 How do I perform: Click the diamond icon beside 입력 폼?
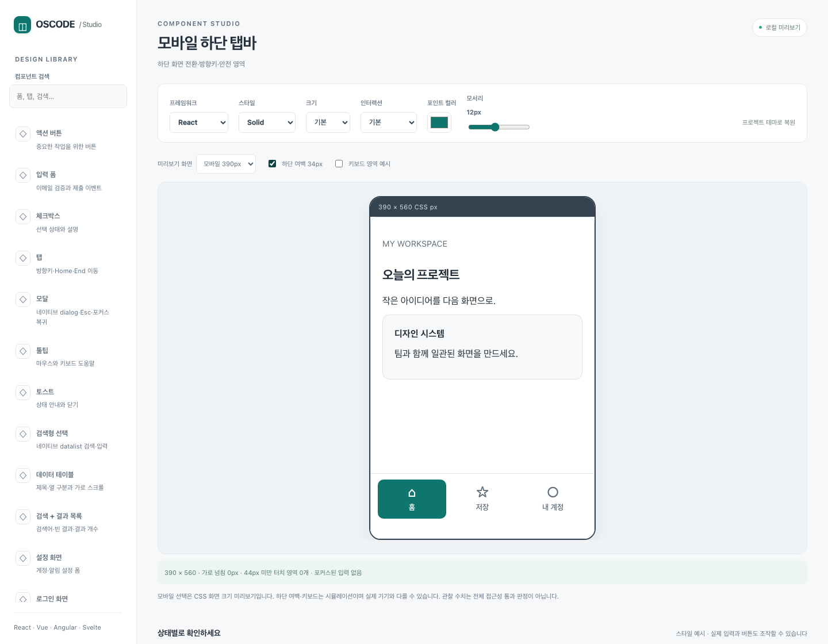[23, 175]
